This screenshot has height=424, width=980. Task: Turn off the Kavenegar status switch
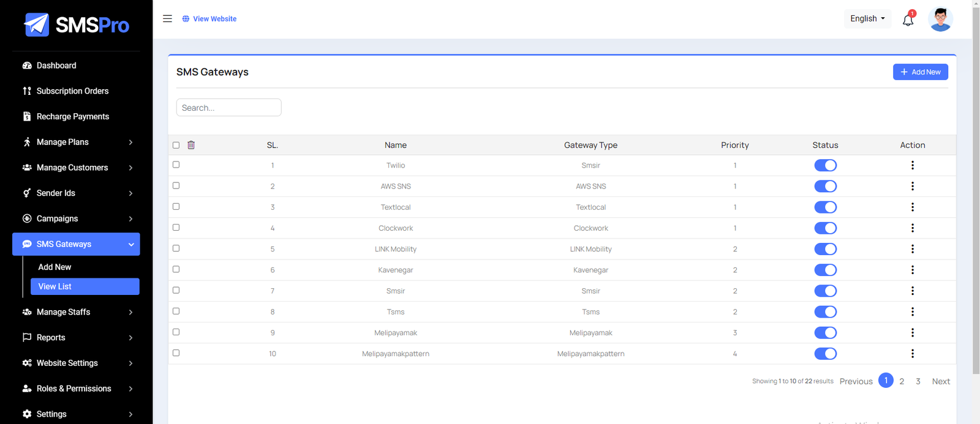coord(825,270)
